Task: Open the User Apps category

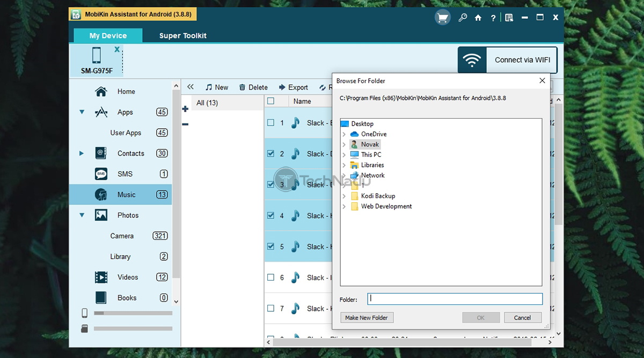Action: pyautogui.click(x=126, y=133)
